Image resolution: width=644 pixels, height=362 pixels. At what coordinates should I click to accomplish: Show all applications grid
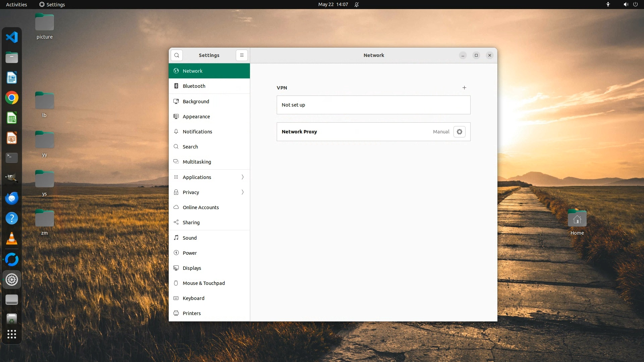click(x=12, y=334)
